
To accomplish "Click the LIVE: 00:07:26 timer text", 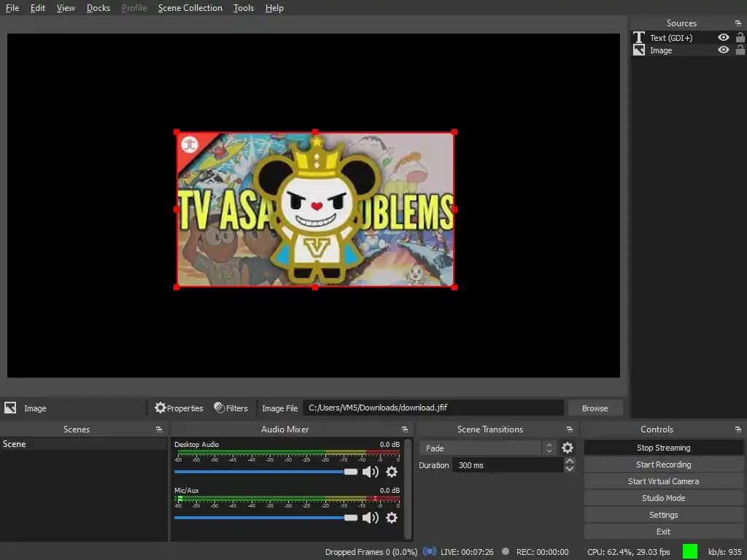I will 467,552.
